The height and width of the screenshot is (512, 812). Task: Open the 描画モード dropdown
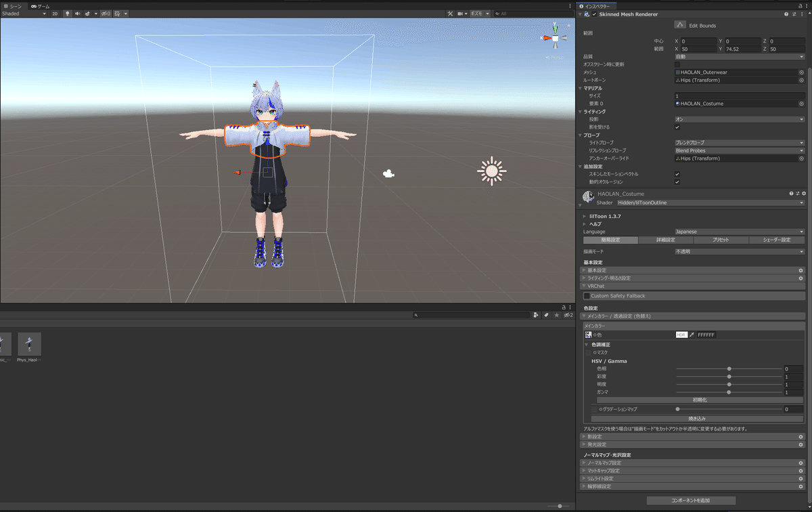coord(740,251)
